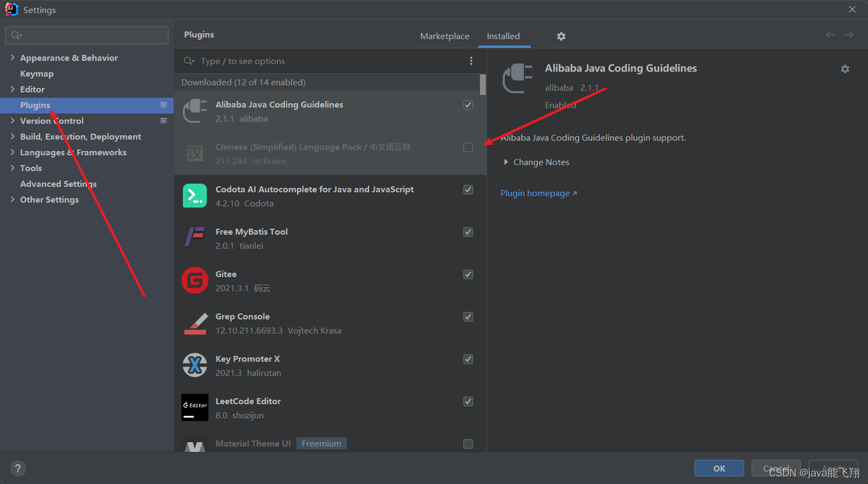Toggle the Gitee plugin checkbox
Image resolution: width=868 pixels, height=484 pixels.
point(468,274)
